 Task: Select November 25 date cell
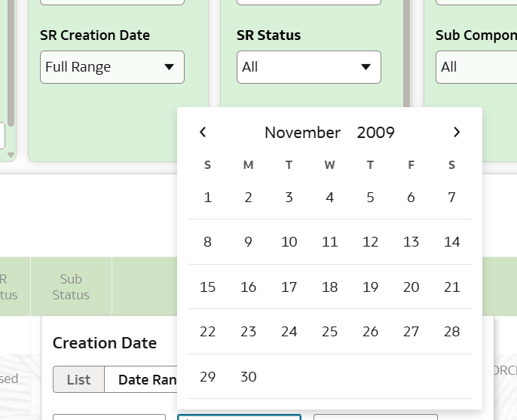330,332
